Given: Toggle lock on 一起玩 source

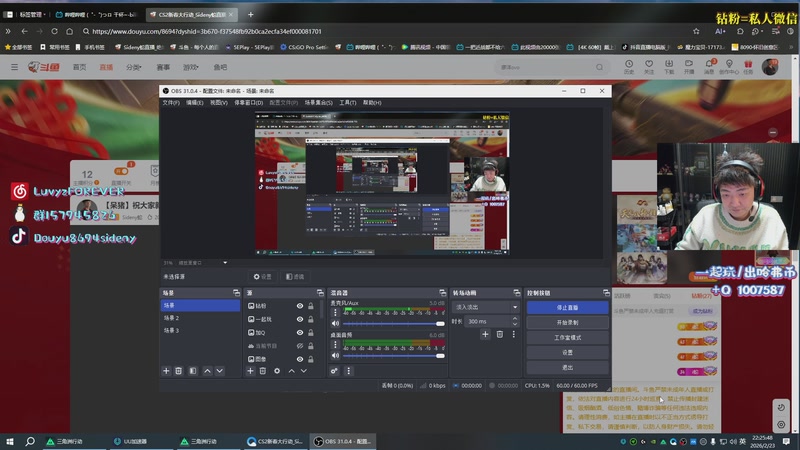Looking at the screenshot, I should (x=311, y=319).
